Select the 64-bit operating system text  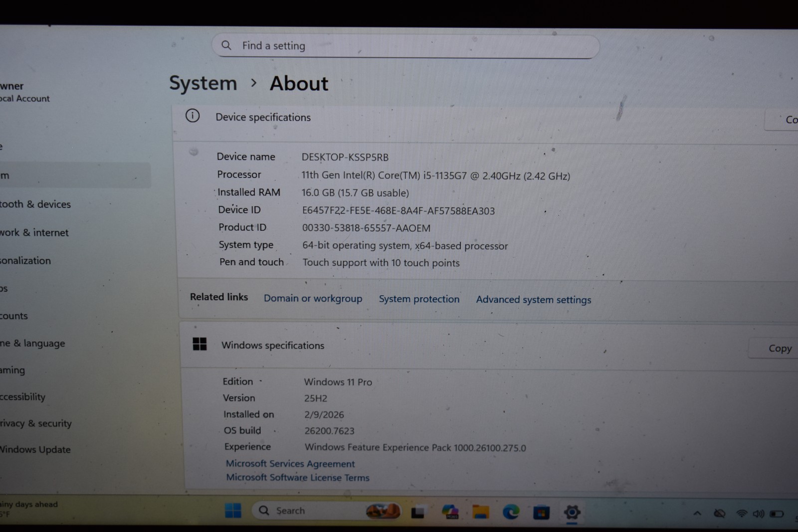point(405,245)
